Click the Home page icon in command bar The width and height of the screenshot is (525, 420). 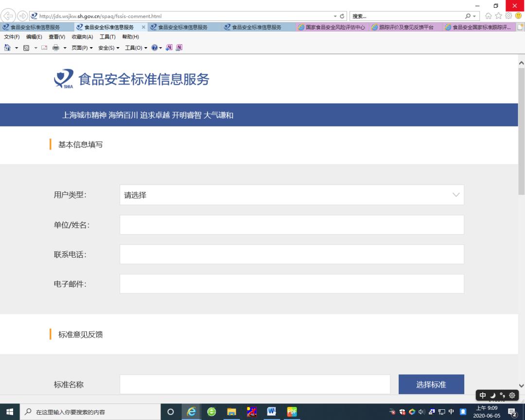click(x=7, y=48)
